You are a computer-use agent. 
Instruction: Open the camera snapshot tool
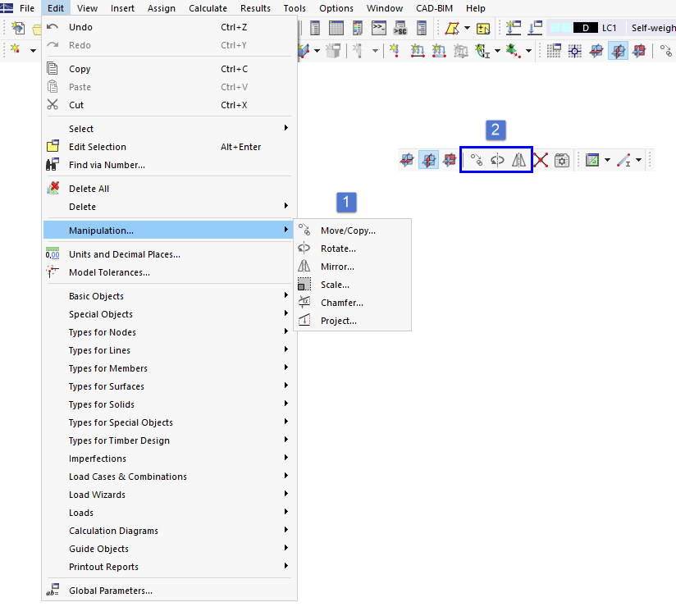pyautogui.click(x=562, y=159)
